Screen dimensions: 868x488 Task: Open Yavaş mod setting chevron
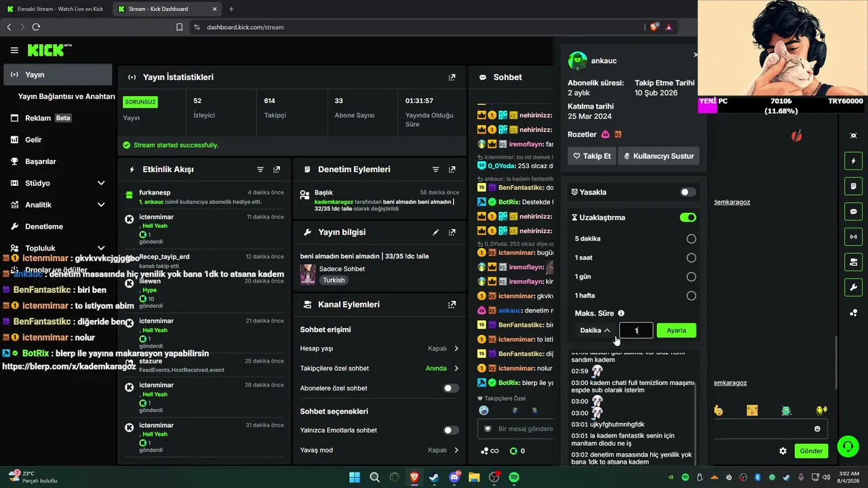[x=456, y=450]
